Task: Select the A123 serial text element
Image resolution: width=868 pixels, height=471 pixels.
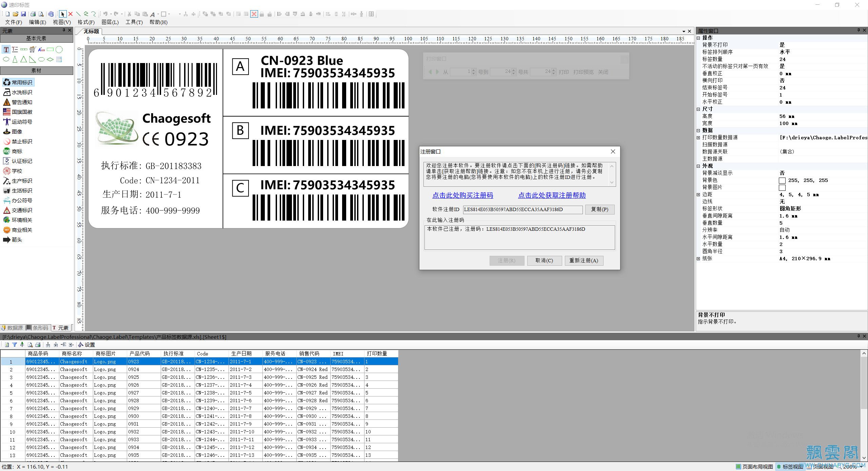Action: coord(41,49)
